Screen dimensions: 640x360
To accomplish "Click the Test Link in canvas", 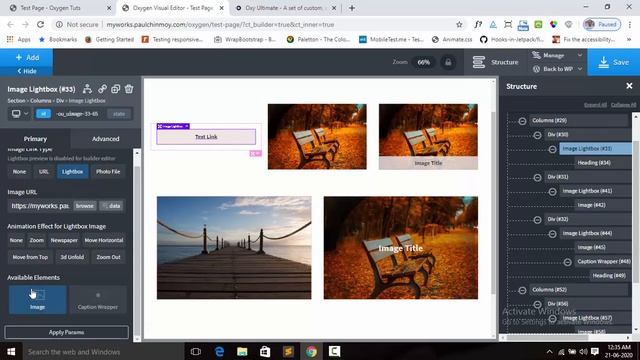I will pyautogui.click(x=206, y=137).
